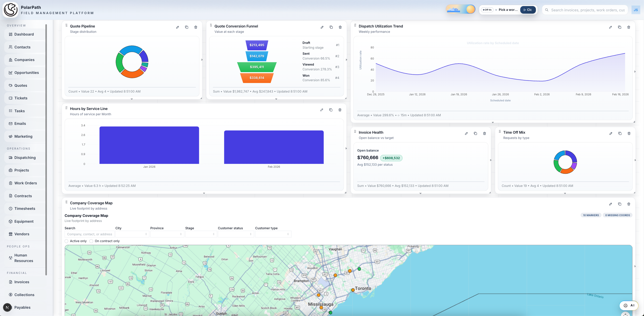
Task: Edit the Quote Pipeline widget
Action: pos(177,27)
